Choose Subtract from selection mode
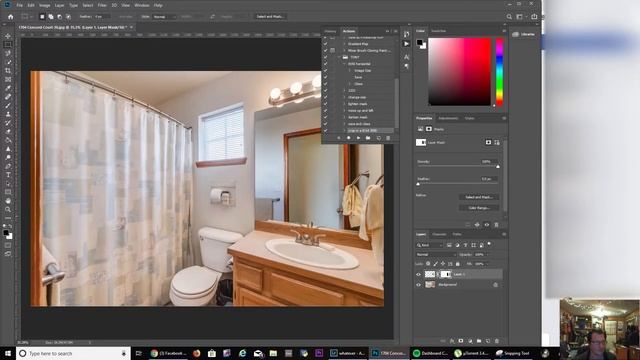This screenshot has width=640, height=360. tap(60, 17)
